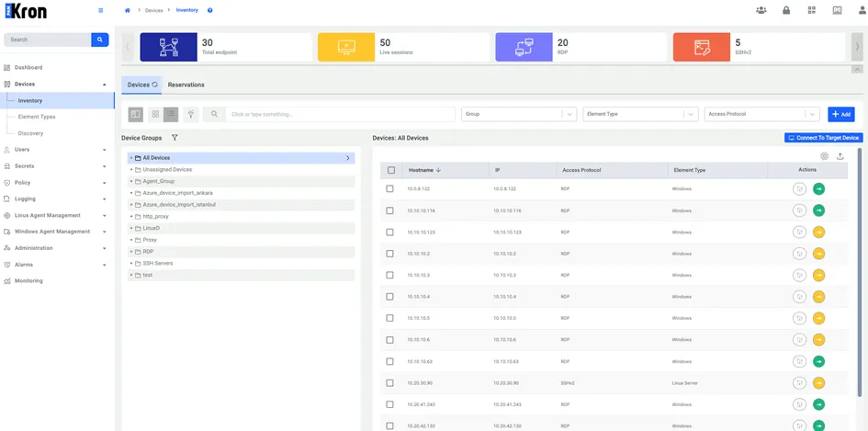Go to home via breadcrumb icon
868x431 pixels.
(x=128, y=10)
